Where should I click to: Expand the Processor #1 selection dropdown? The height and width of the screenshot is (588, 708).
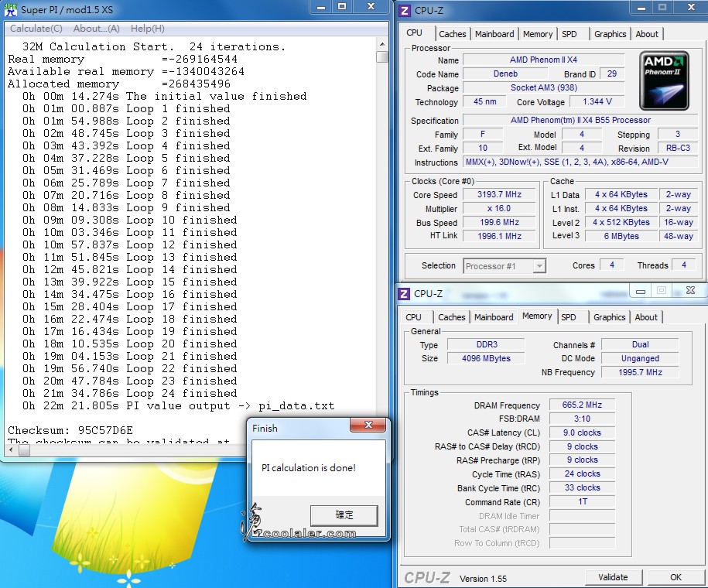tap(539, 266)
